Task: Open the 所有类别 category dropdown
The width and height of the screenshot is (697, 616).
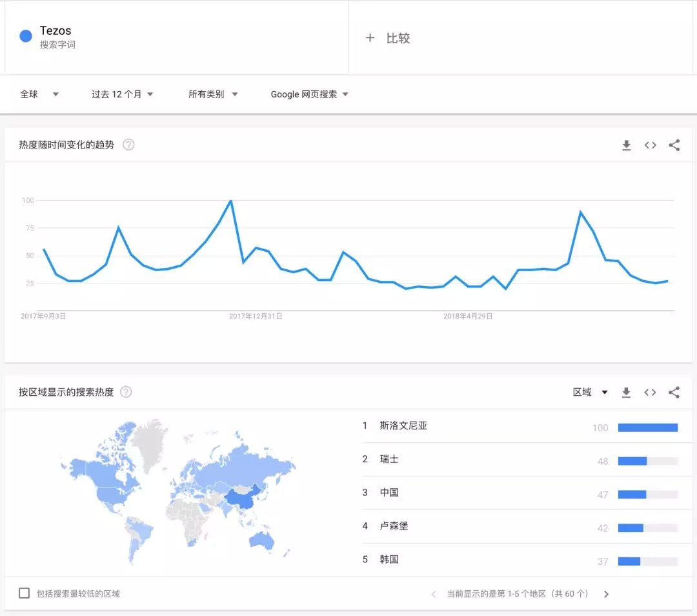Action: pos(213,94)
